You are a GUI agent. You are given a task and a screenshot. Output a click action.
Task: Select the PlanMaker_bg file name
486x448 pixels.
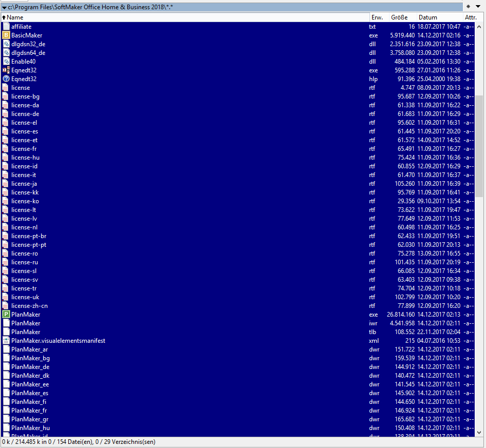pos(30,358)
